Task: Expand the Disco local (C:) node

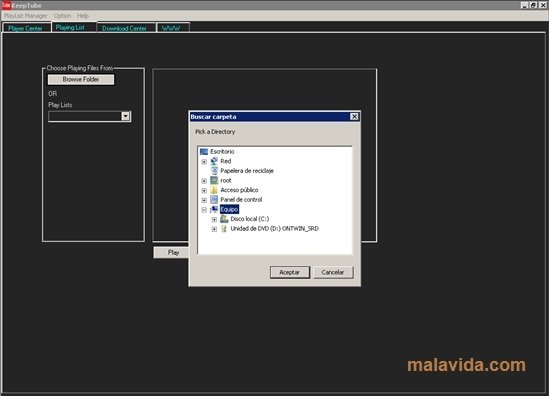Action: point(214,219)
